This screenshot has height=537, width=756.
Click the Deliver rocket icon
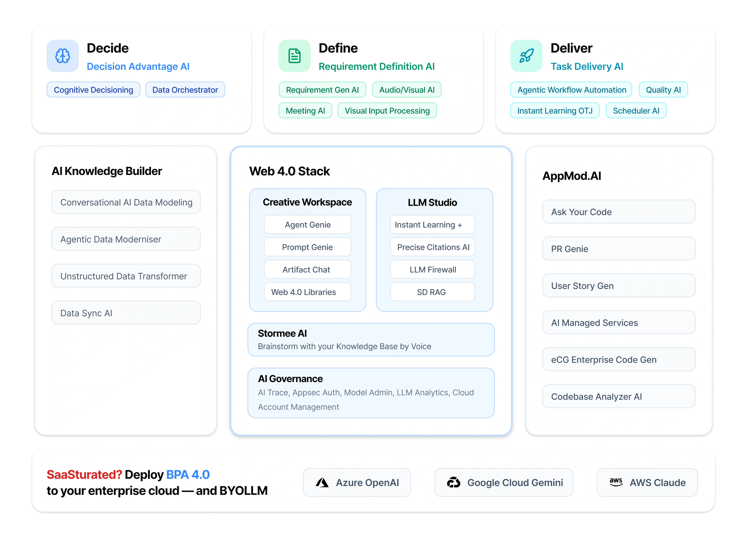coord(526,56)
